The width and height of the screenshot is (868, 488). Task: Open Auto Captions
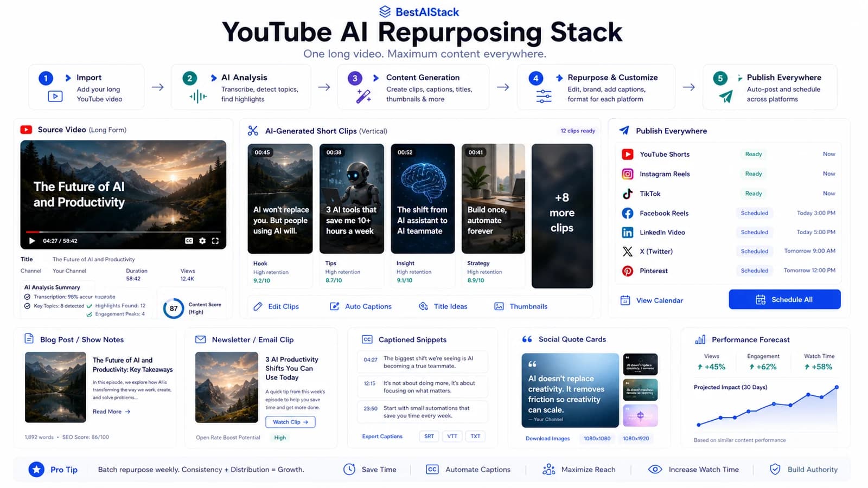tap(361, 306)
